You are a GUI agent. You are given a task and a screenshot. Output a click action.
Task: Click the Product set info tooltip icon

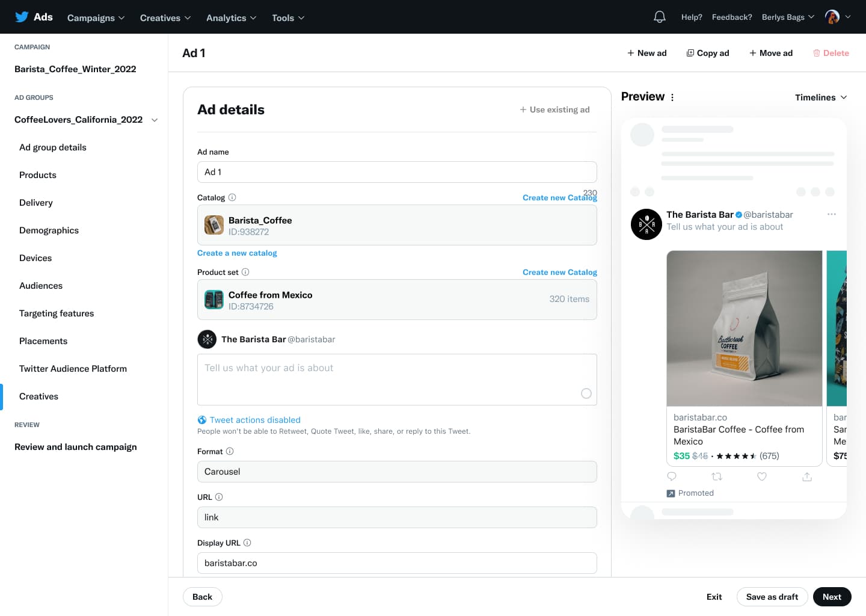[245, 272]
